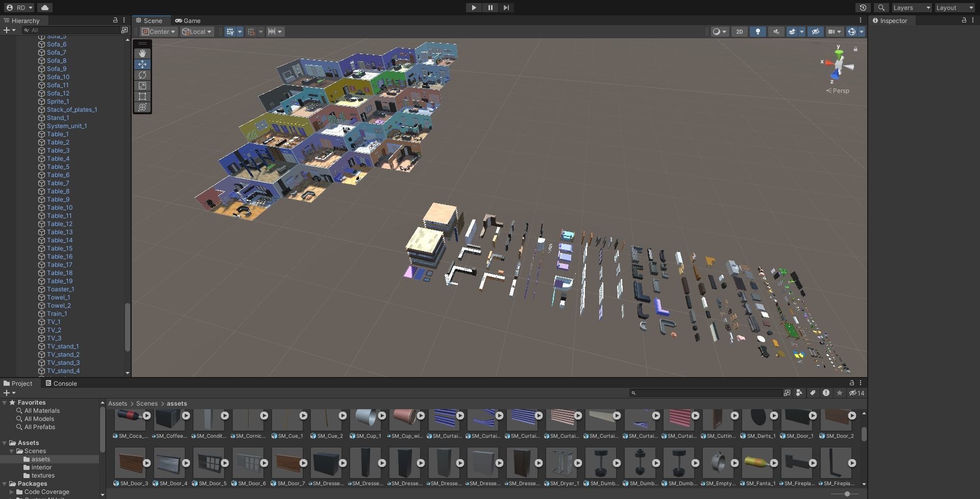
Task: Select the Scale tool
Action: (x=142, y=86)
